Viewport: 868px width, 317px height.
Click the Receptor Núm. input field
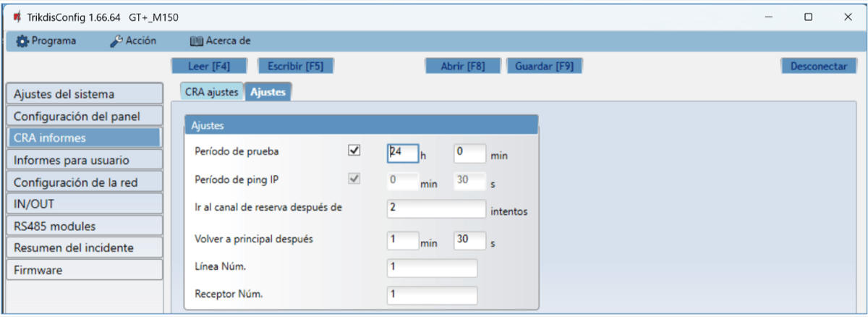click(432, 295)
